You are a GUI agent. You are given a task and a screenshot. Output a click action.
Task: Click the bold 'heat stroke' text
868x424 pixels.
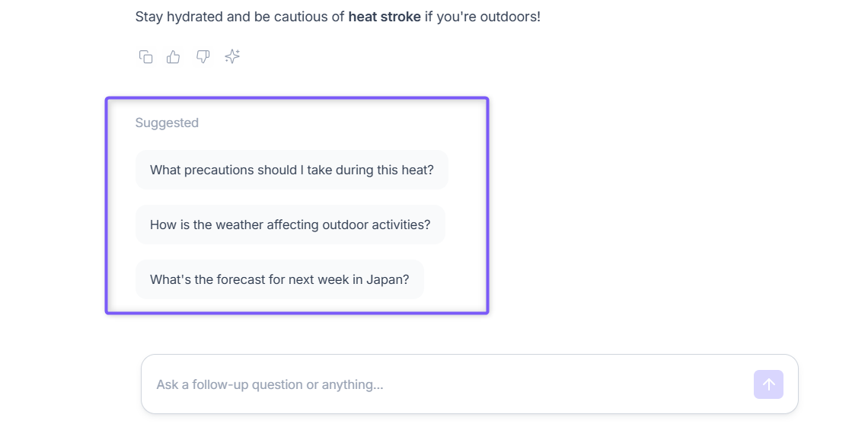click(385, 17)
